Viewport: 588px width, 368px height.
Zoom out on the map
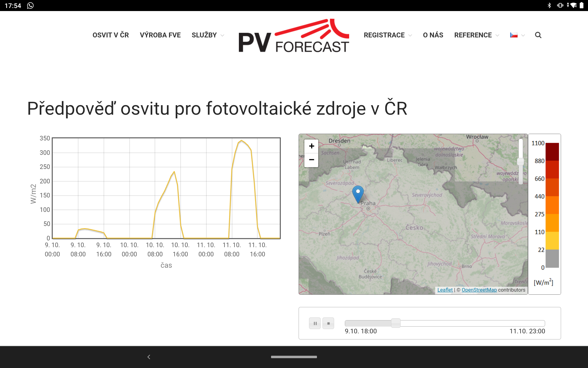pos(311,160)
